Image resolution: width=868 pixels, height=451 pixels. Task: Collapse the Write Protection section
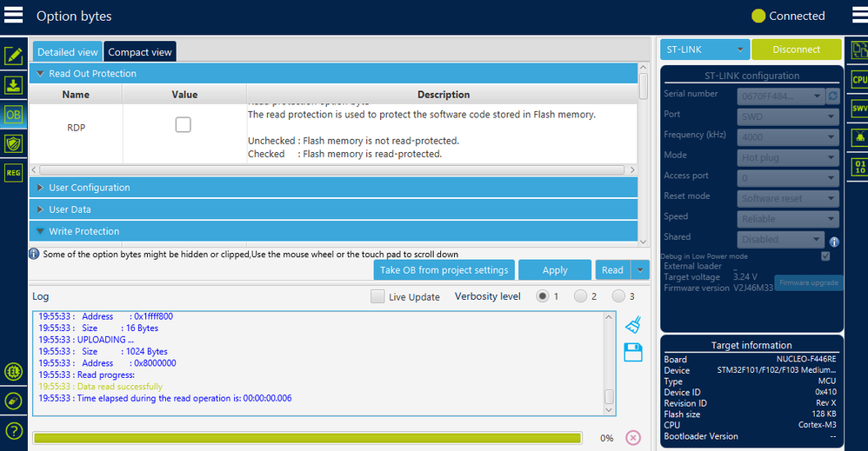(x=333, y=231)
